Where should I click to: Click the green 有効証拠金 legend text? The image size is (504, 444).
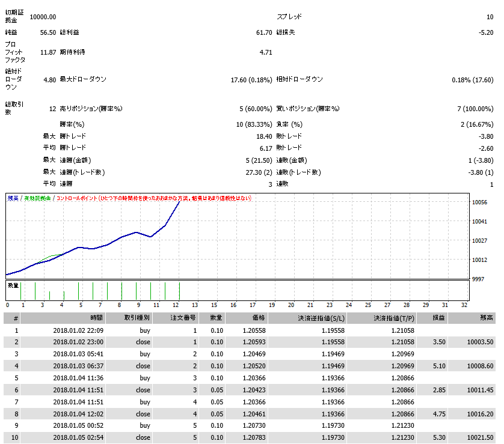[x=37, y=198]
